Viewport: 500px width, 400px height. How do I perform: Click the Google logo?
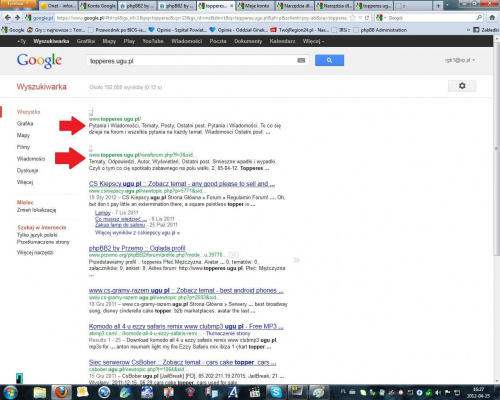tap(39, 61)
